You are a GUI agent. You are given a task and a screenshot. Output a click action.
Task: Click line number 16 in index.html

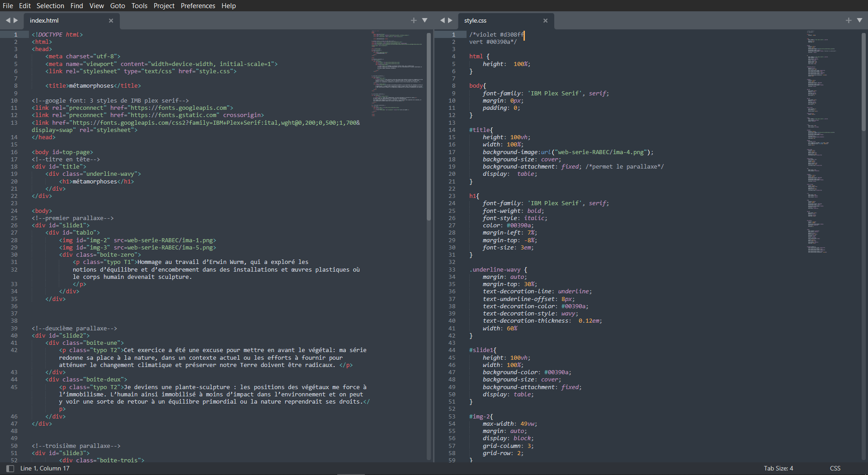14,152
